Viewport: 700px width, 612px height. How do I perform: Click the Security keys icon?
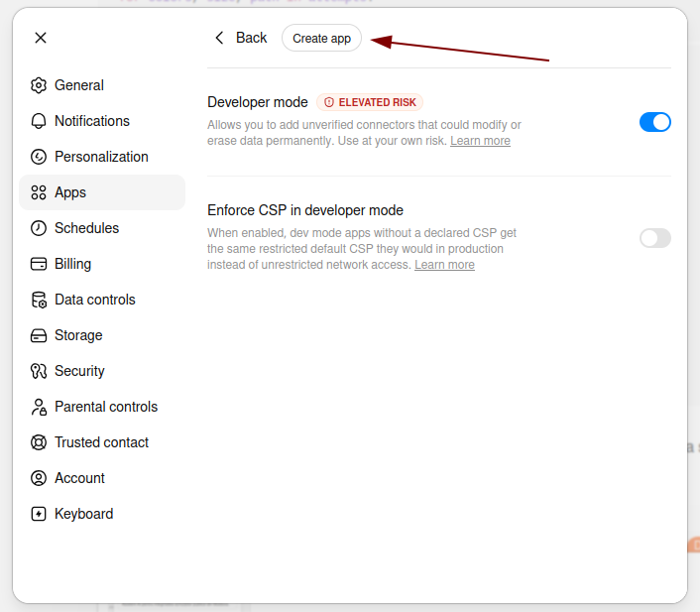(x=39, y=371)
